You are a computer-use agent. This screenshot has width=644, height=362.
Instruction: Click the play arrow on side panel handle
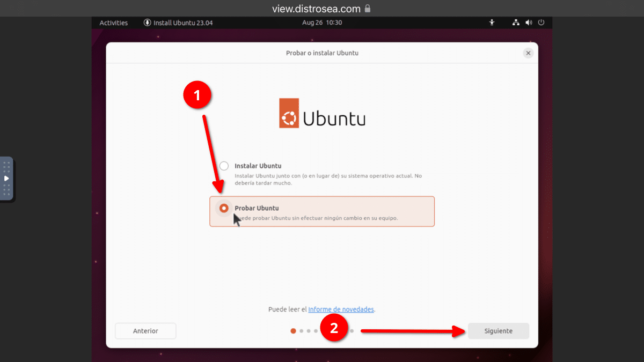pyautogui.click(x=6, y=178)
